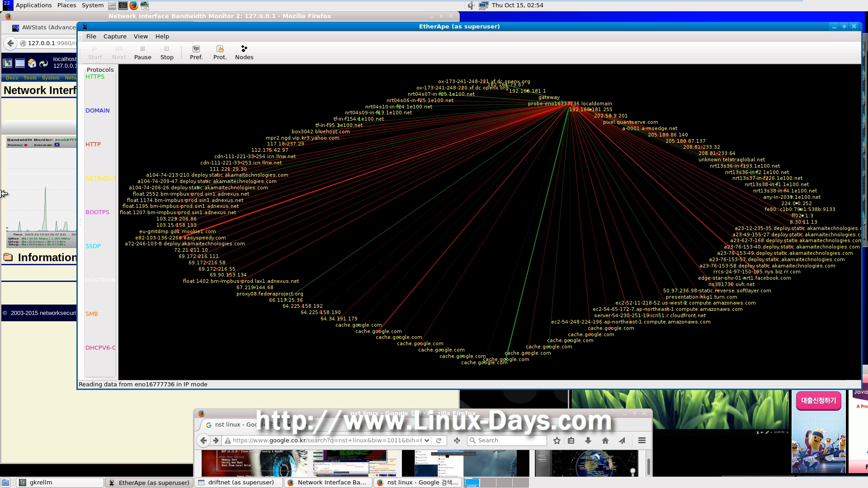Show bookmarks list icon in lower Firefox
868x488 pixels.
571,440
